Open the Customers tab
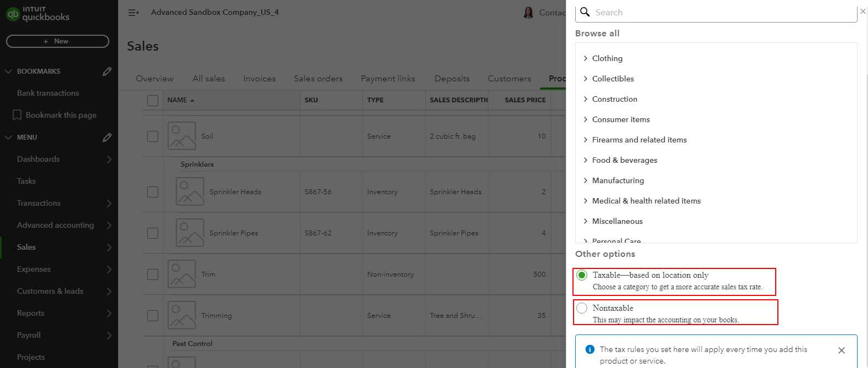 point(509,79)
